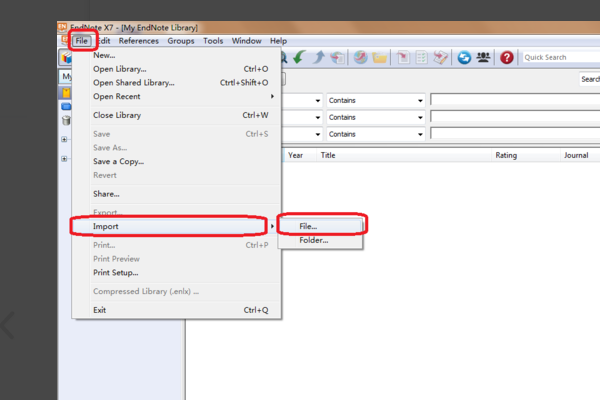This screenshot has width=600, height=400.
Task: Click the checklist document toolbar icon
Action: coord(422,57)
